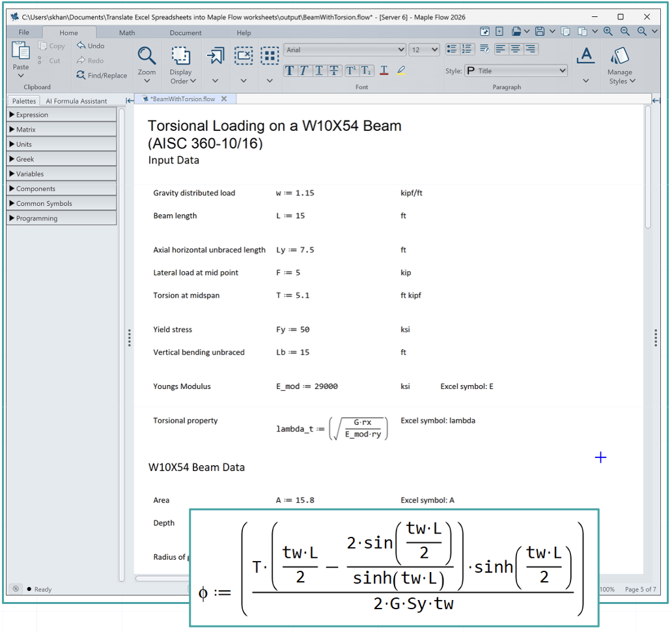Pick the red font color swatch

[x=384, y=70]
